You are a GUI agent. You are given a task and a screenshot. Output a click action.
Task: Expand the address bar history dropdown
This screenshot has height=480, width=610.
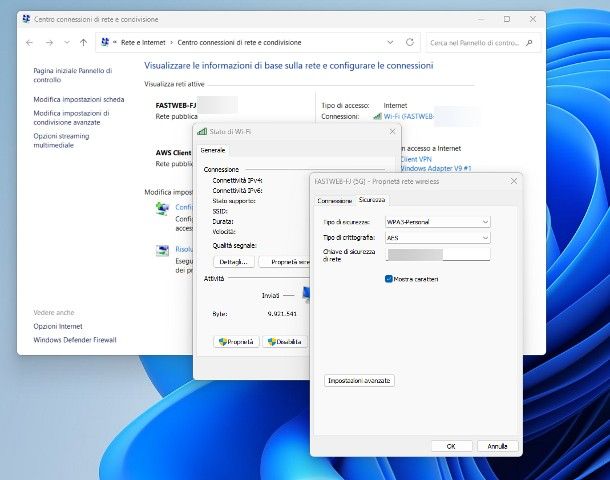tap(390, 42)
